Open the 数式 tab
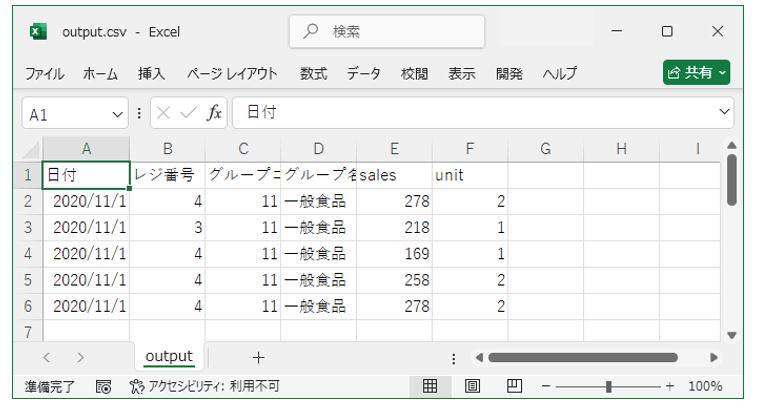The width and height of the screenshot is (759, 411). 314,74
